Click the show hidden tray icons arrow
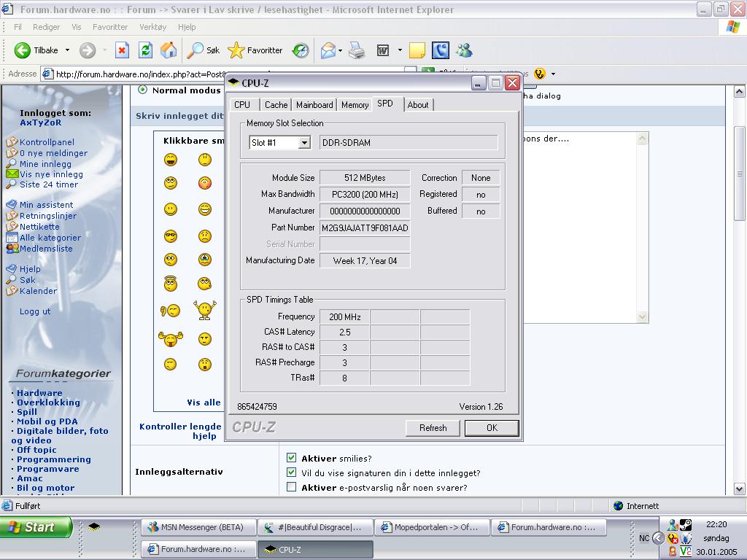 658,538
